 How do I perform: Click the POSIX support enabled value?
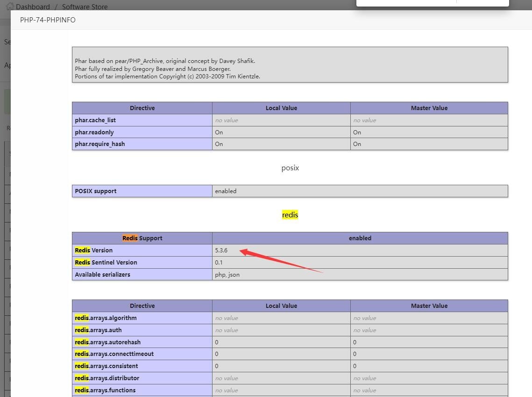pyautogui.click(x=226, y=191)
